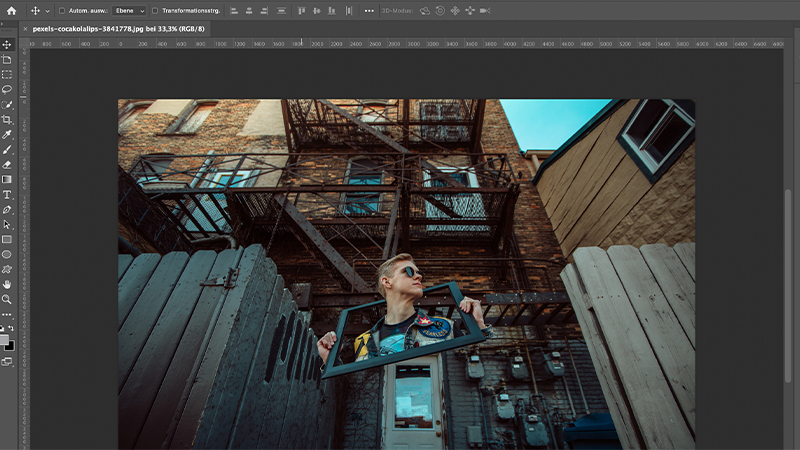
Task: Open the three-dots more options menu
Action: (x=369, y=10)
